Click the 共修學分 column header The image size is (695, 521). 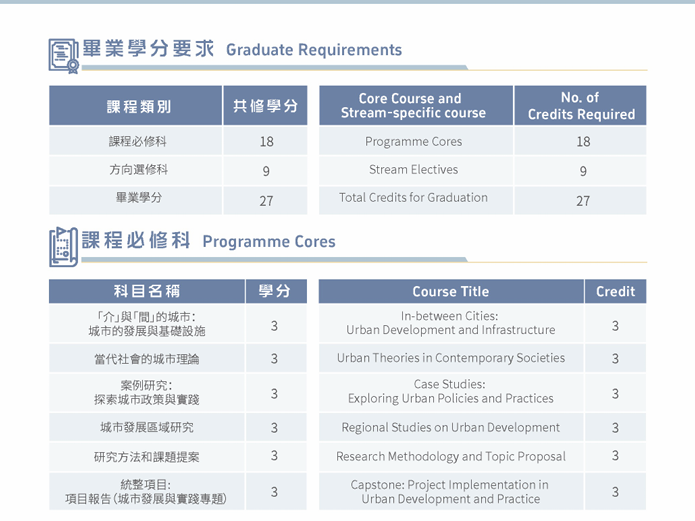click(x=265, y=106)
